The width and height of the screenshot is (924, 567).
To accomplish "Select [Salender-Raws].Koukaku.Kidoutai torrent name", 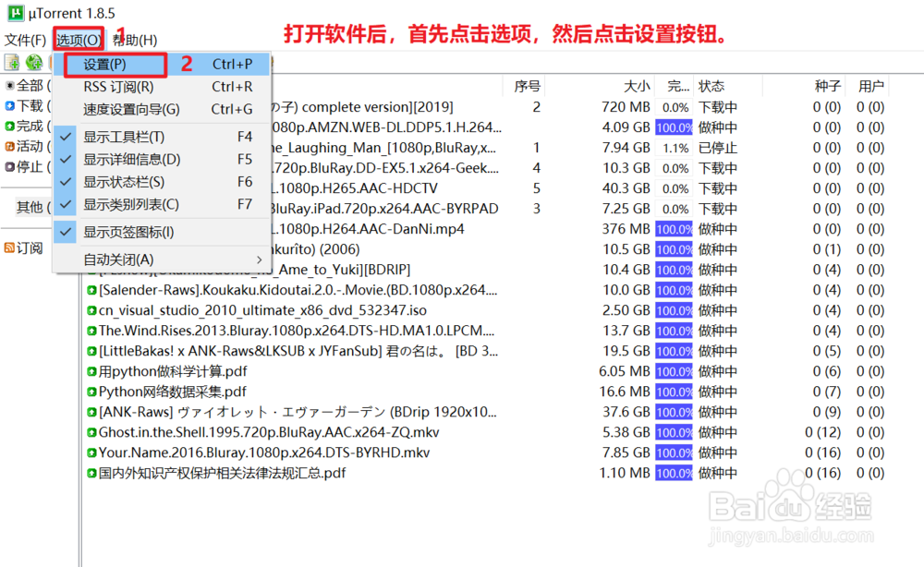I will (x=298, y=290).
